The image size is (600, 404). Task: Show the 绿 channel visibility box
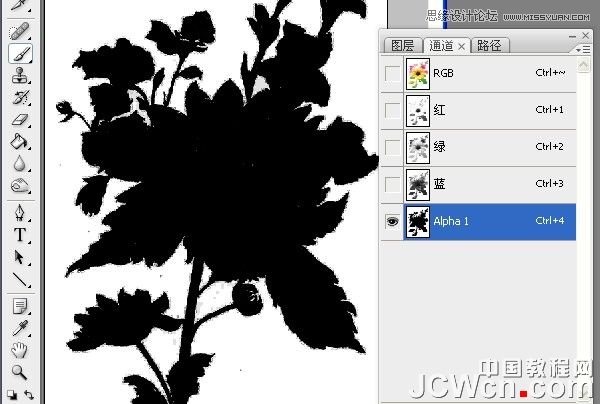[392, 147]
